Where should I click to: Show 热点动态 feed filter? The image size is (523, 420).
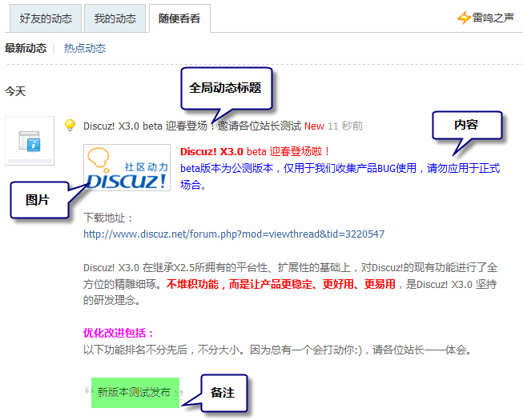(x=85, y=48)
